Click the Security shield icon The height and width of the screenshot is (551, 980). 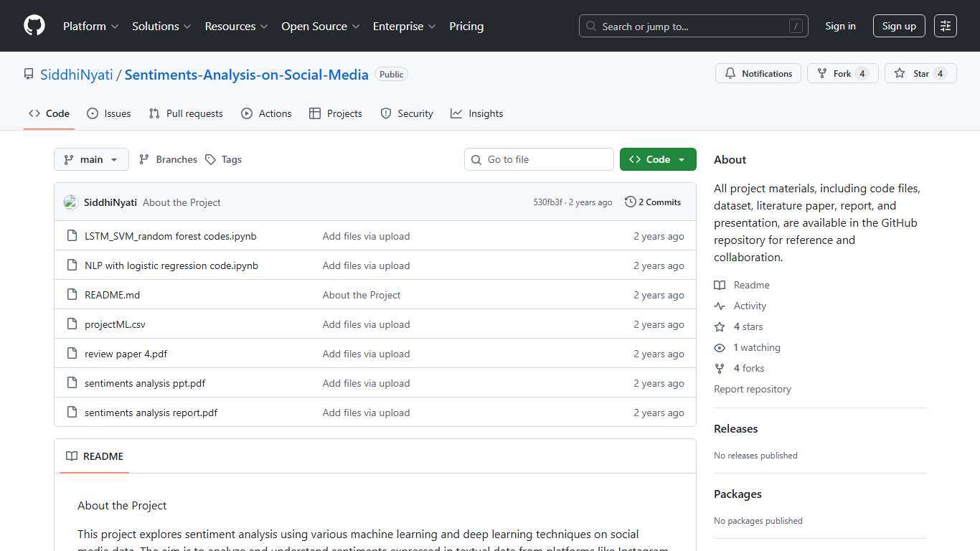[387, 113]
